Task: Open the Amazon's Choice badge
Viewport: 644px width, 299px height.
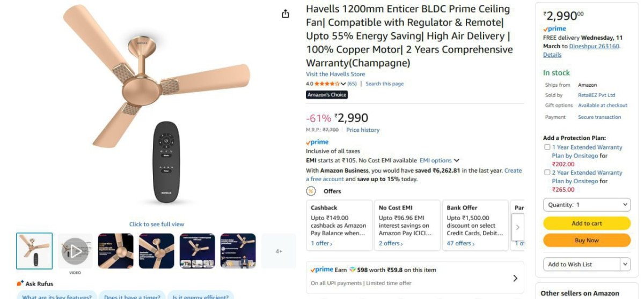Action: (x=327, y=95)
